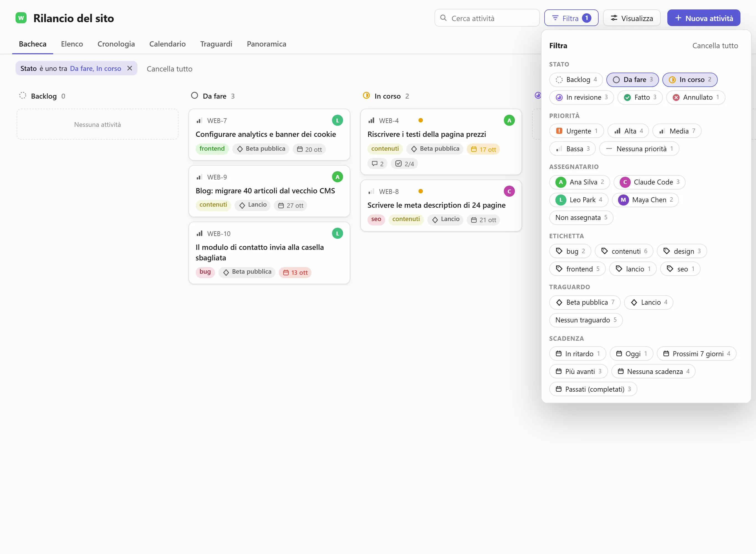756x554 pixels.
Task: Filter by Nessuna scadenza
Action: (653, 371)
